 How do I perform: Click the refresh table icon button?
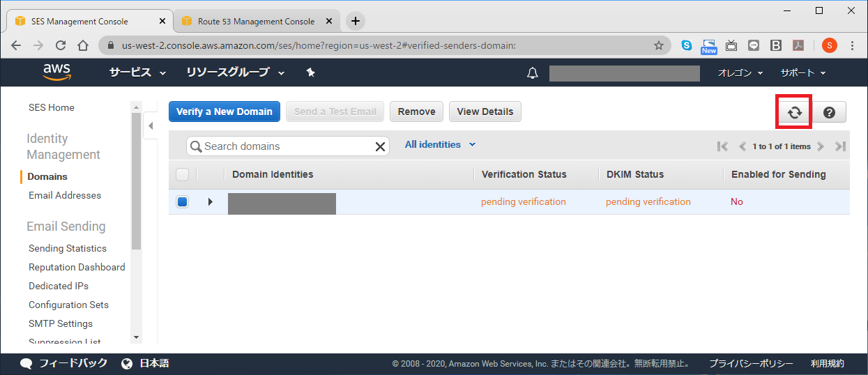pos(795,112)
